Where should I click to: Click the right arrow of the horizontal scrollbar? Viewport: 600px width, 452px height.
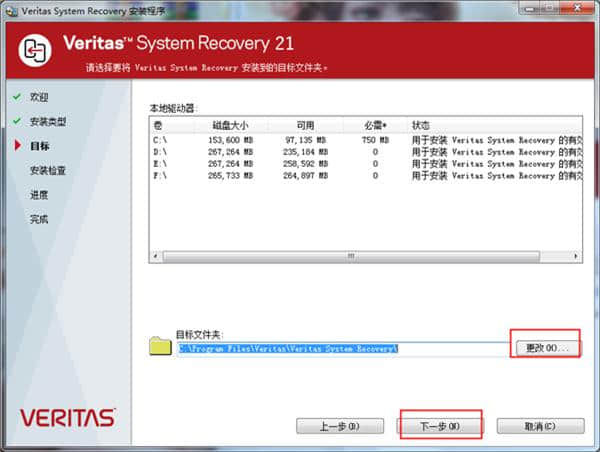click(x=576, y=257)
